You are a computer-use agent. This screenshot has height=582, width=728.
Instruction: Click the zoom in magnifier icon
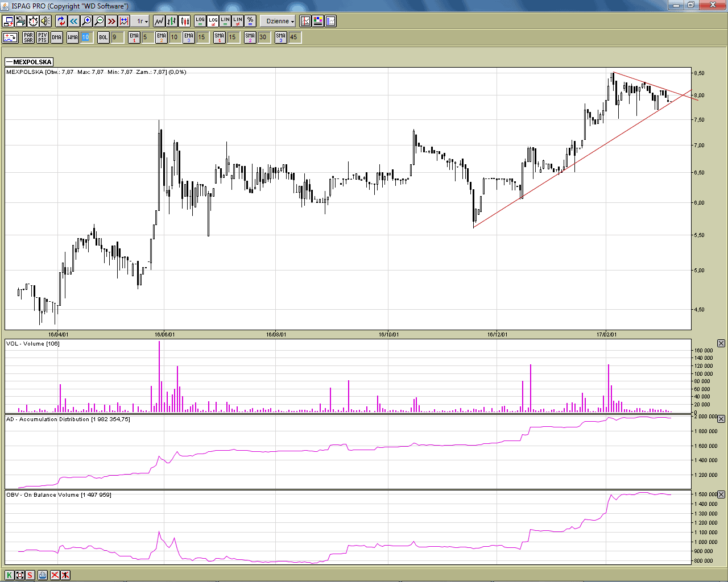86,21
